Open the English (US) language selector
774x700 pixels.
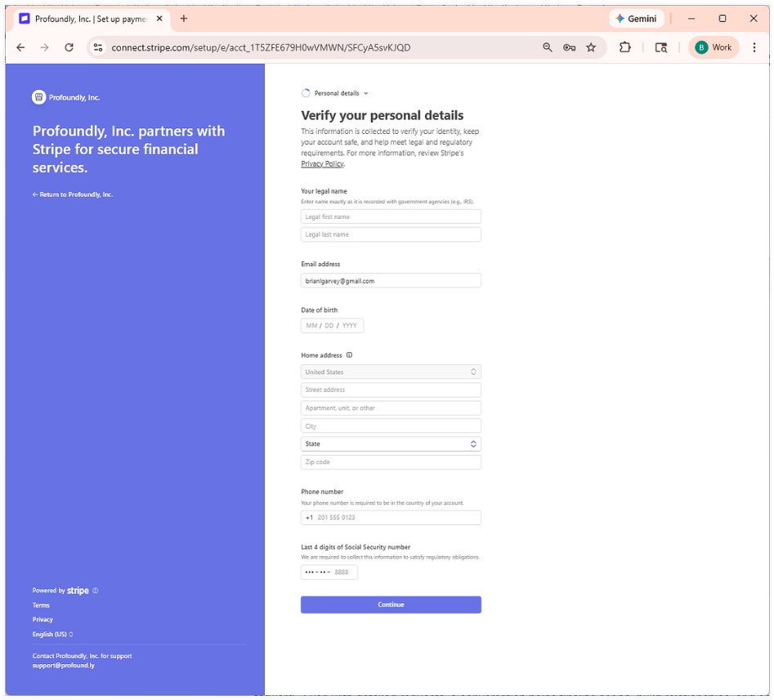52,634
